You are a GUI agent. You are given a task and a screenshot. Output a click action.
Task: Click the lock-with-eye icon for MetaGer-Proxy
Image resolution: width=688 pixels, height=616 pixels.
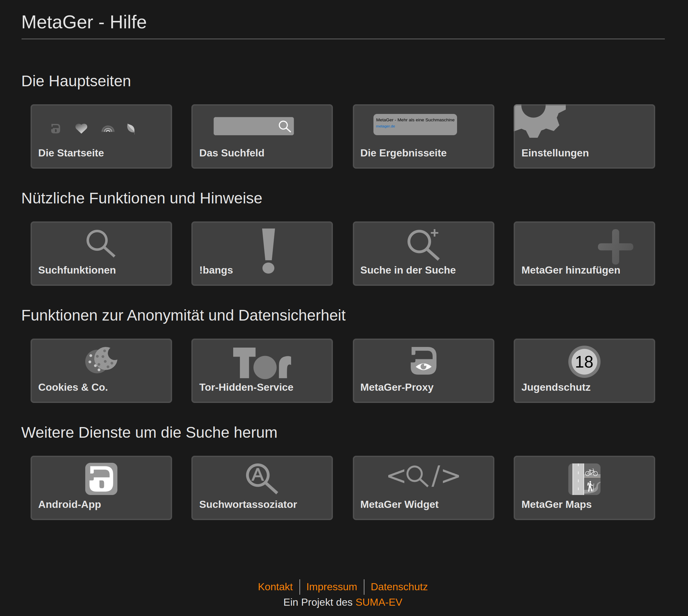point(424,361)
